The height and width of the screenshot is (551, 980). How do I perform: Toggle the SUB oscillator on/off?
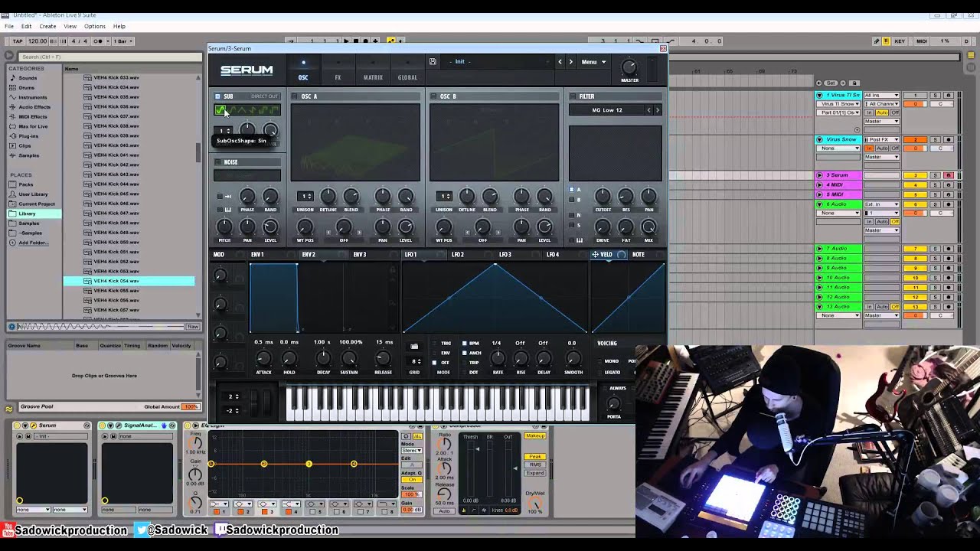[217, 96]
